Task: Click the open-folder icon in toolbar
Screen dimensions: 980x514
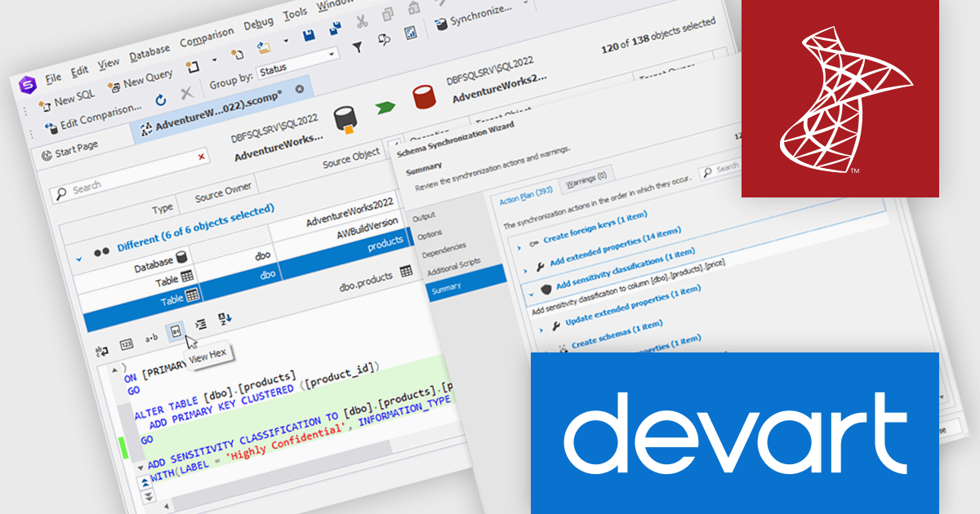Action: pos(263,46)
